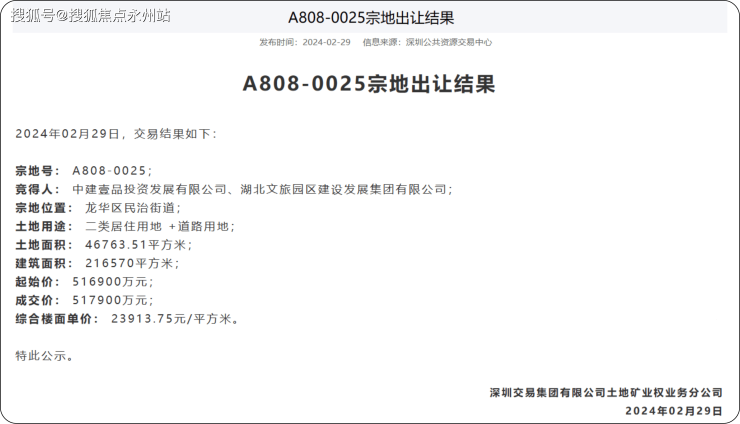Click the 宗地号 A808-0025 line
The image size is (740, 424).
click(84, 171)
